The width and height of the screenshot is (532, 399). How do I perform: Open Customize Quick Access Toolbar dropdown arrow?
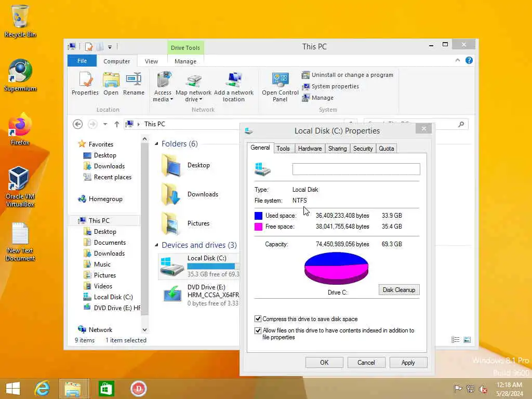click(110, 47)
